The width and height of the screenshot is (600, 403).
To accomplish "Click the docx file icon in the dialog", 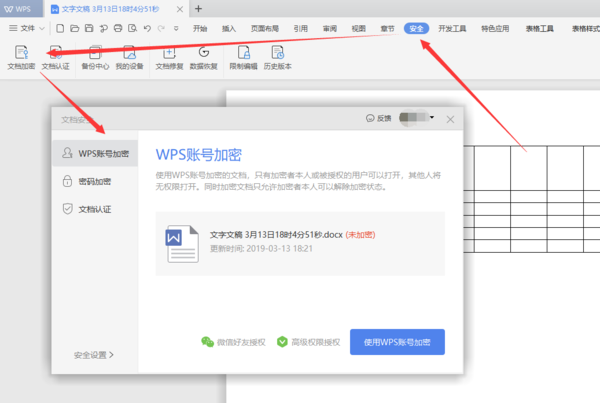I will click(182, 244).
